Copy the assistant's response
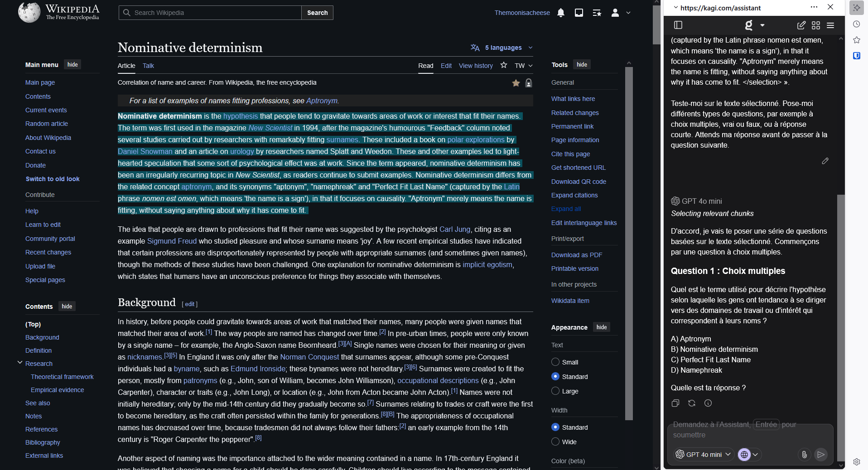Viewport: 868px width, 470px height. tap(675, 403)
